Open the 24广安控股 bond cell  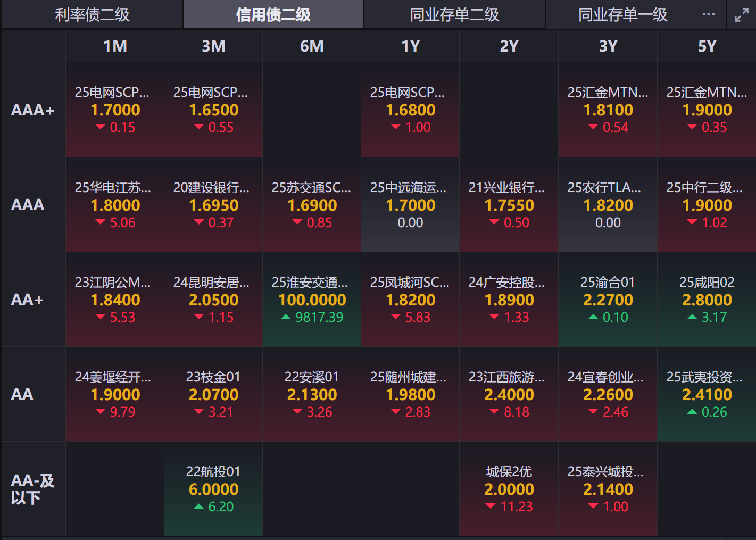click(x=509, y=300)
